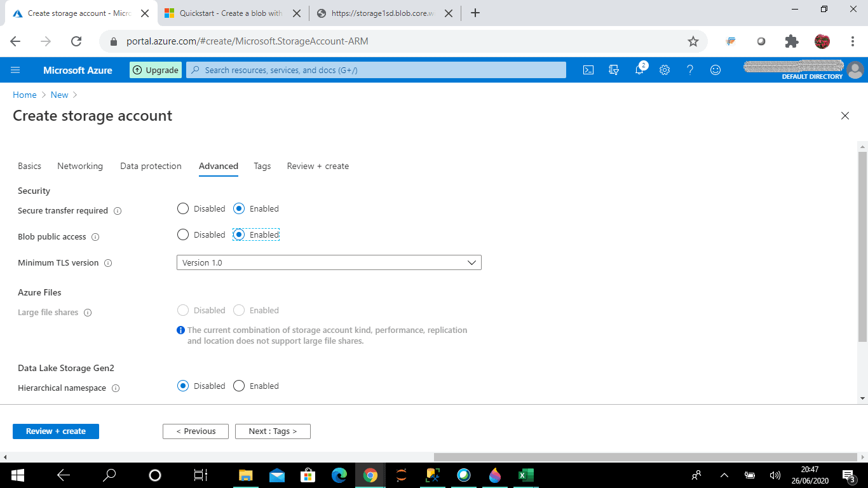Switch to the Basics tab
The width and height of the screenshot is (868, 488).
click(x=29, y=166)
